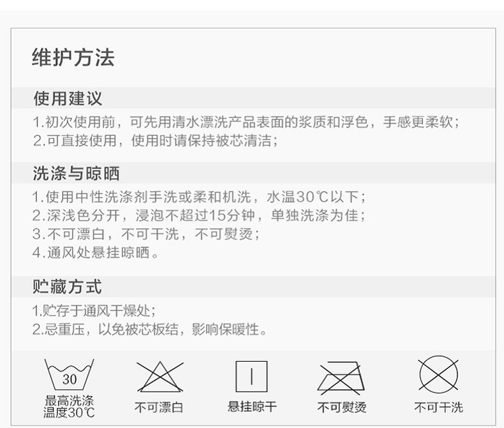
Task: Click the 忌重压 storage instruction line
Action: pyautogui.click(x=149, y=329)
